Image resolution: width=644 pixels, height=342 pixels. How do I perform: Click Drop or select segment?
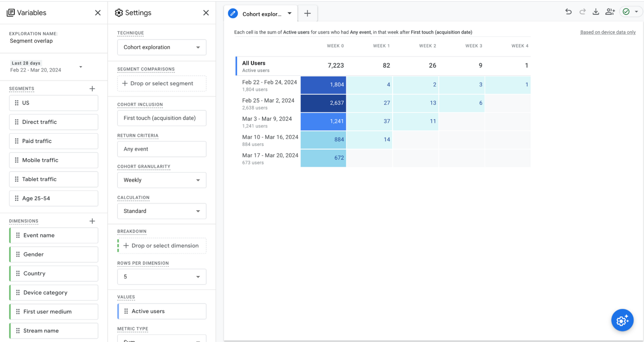162,83
